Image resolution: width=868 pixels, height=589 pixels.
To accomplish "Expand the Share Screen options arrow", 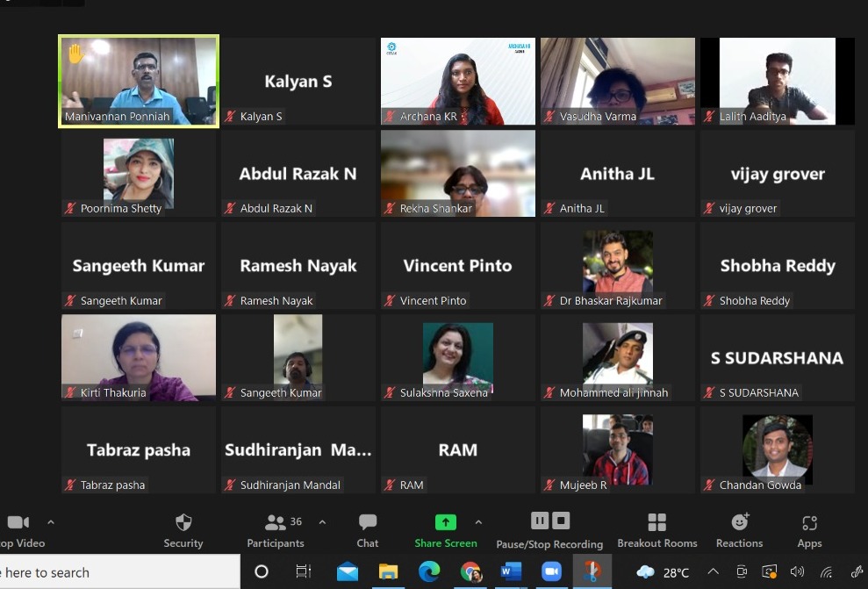I will click(478, 522).
